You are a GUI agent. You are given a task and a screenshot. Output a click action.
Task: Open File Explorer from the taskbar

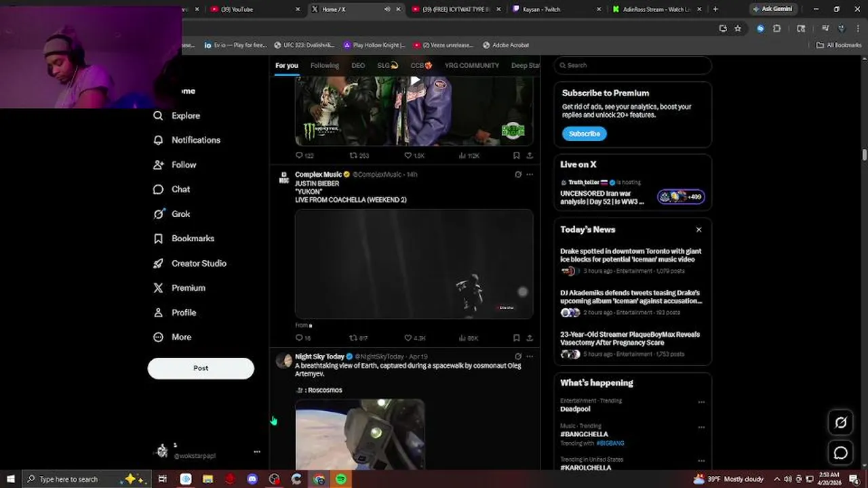pos(208,479)
